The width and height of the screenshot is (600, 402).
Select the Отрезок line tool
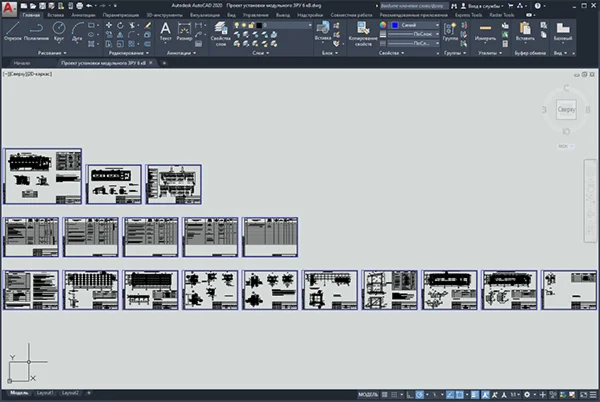tap(13, 31)
